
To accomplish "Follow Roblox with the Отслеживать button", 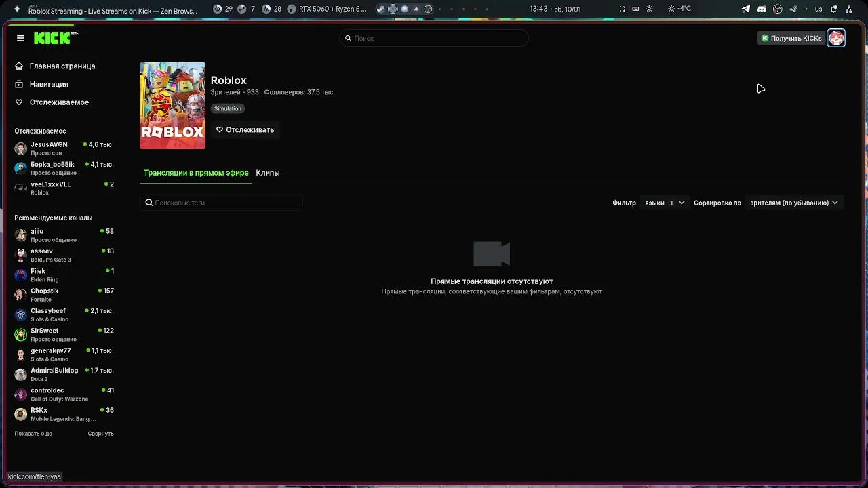I will [245, 129].
